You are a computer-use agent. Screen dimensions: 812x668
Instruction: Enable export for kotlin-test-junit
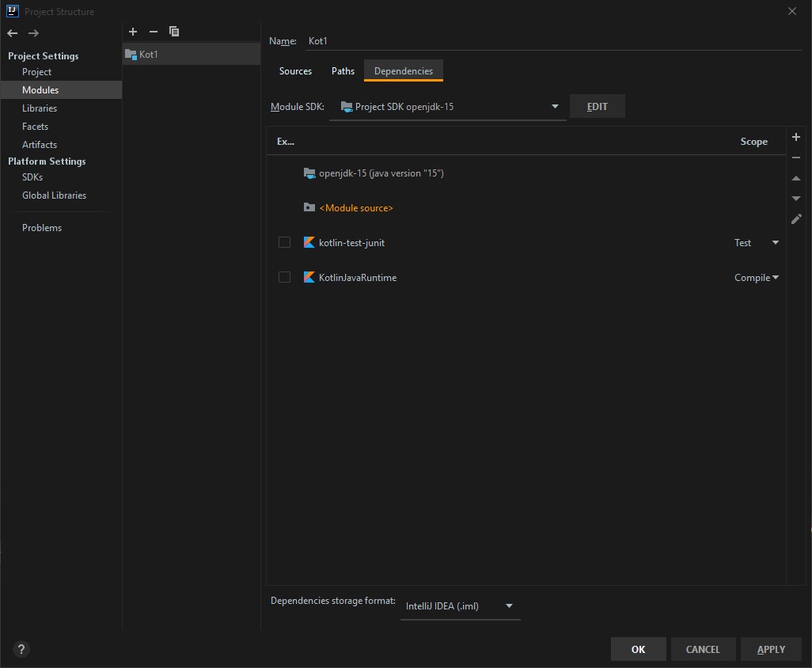pyautogui.click(x=284, y=242)
